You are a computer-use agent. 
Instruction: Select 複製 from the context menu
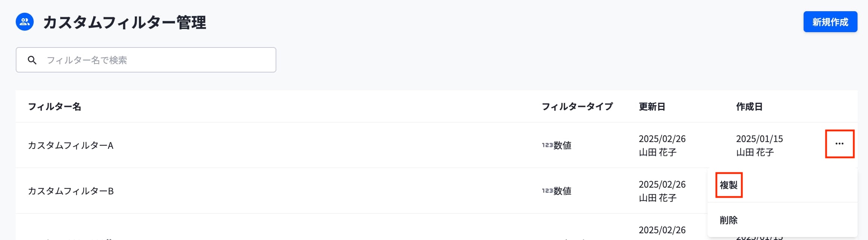(728, 185)
